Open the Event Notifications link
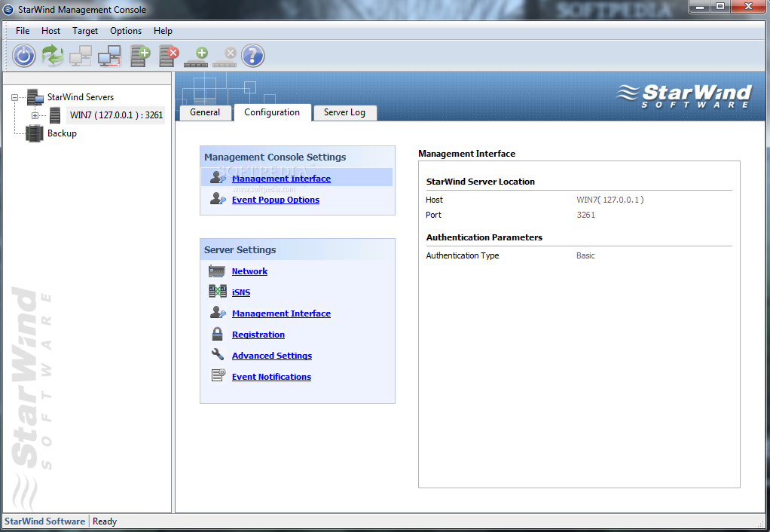 click(271, 377)
